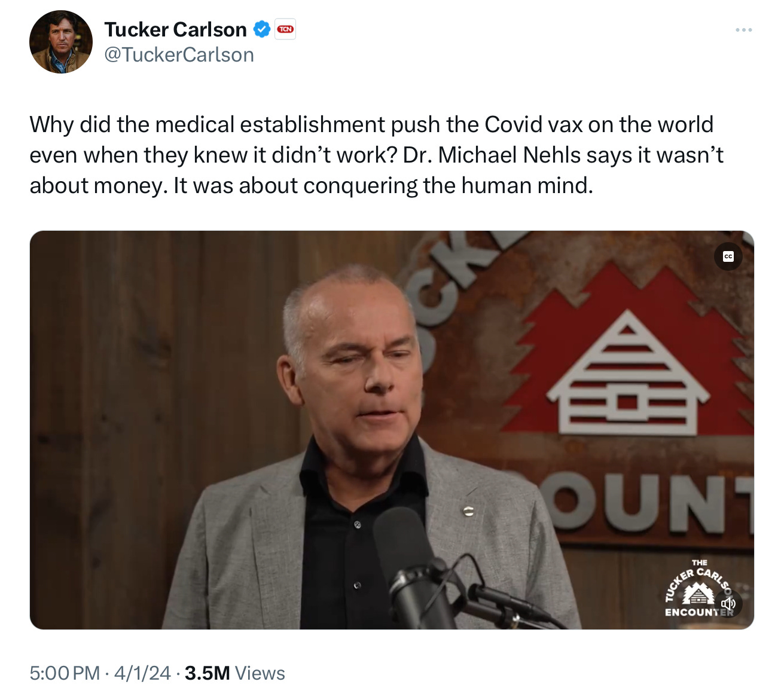Image resolution: width=784 pixels, height=697 pixels.
Task: Click the Tucker Carlson Encounter watermark logo
Action: coord(697,589)
